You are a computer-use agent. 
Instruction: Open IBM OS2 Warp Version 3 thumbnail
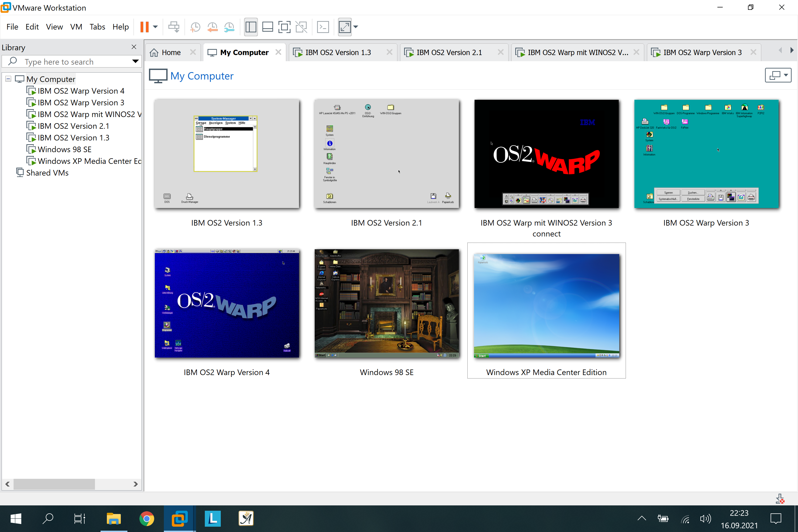(x=706, y=154)
